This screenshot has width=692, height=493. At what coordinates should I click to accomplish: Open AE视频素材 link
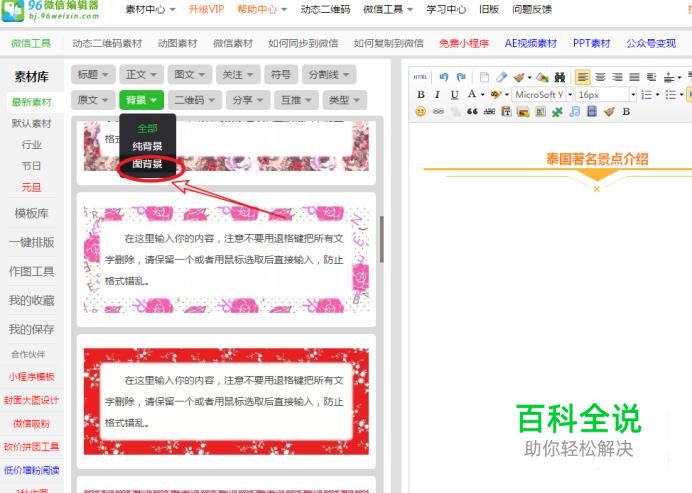pyautogui.click(x=530, y=43)
